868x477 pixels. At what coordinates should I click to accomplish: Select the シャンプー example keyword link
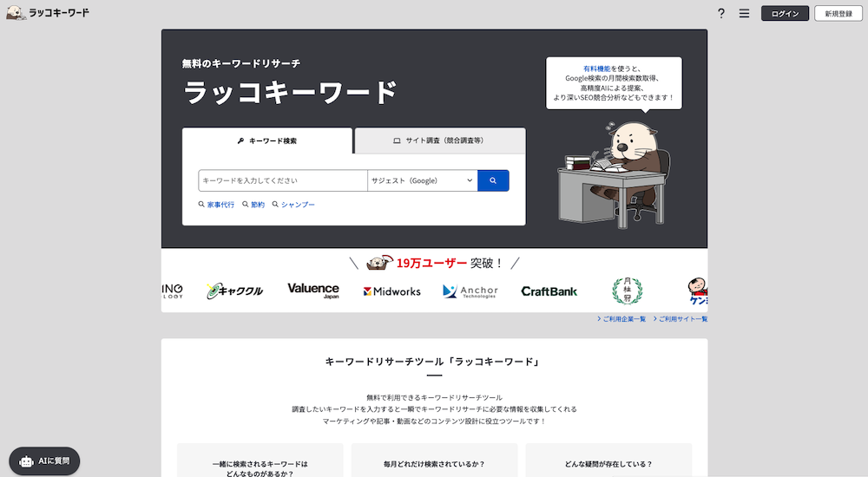pos(297,205)
